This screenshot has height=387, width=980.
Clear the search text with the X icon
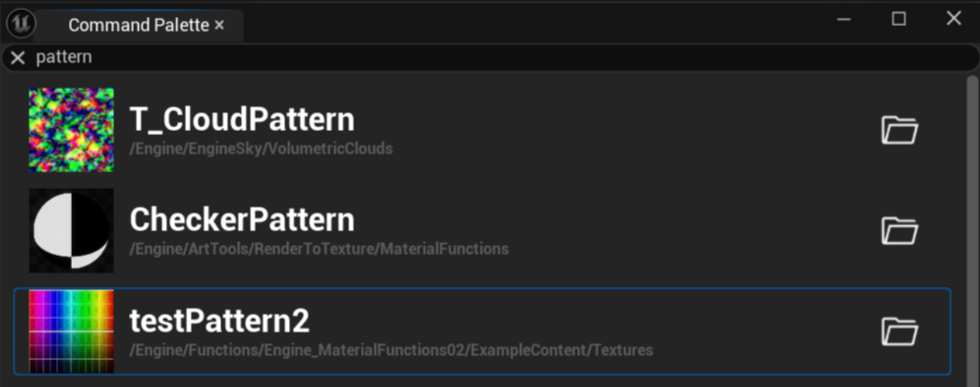[18, 57]
